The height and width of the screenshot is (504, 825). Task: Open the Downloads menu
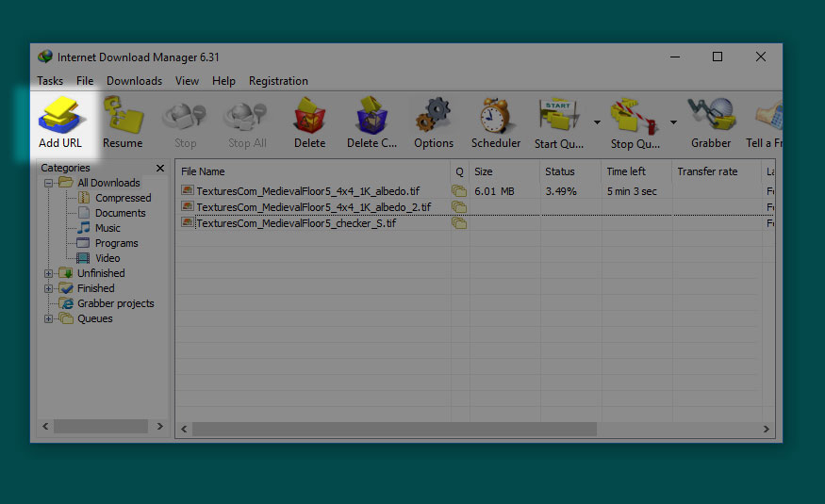point(134,81)
